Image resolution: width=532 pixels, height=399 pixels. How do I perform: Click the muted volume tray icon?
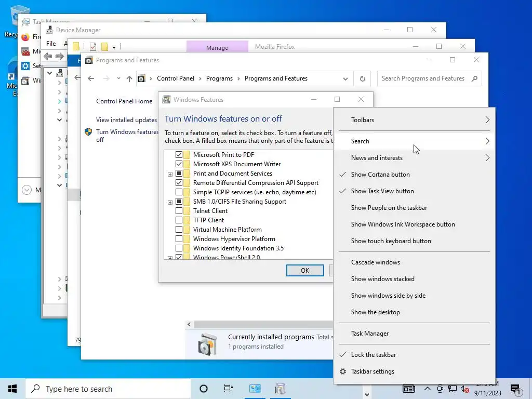pos(465,389)
